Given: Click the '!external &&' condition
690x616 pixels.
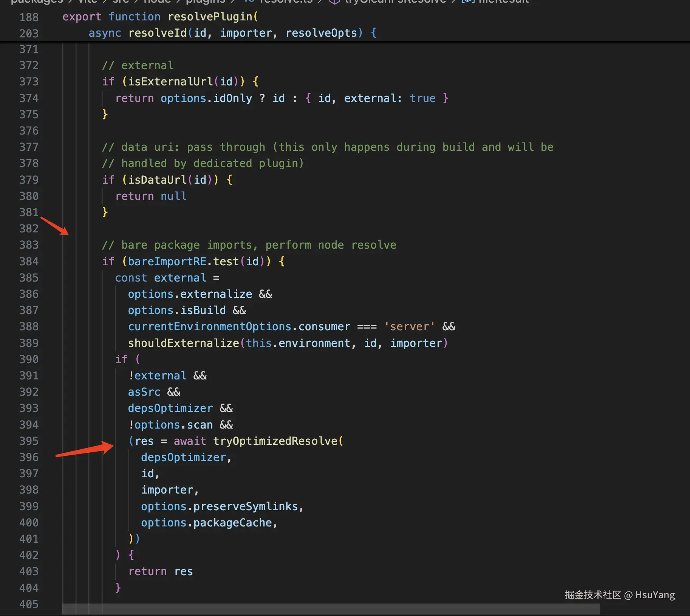Looking at the screenshot, I should tap(167, 376).
